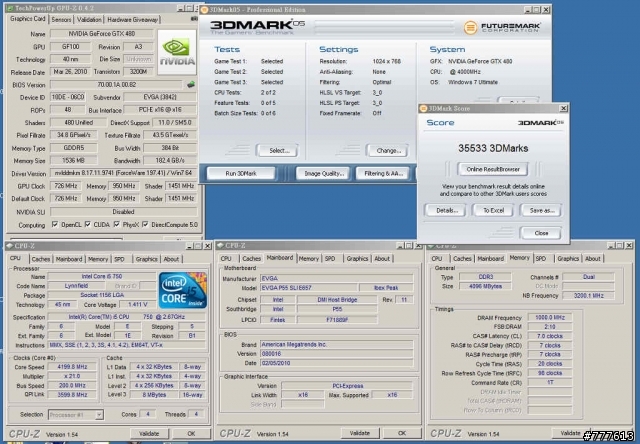The width and height of the screenshot is (640, 444).
Task: Click the middle CPU-Z window title icon
Action: [220, 245]
